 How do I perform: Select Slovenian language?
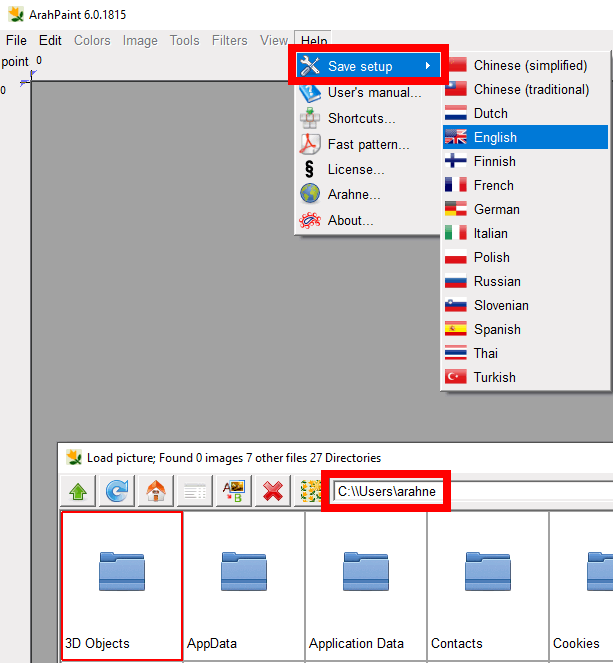[525, 305]
